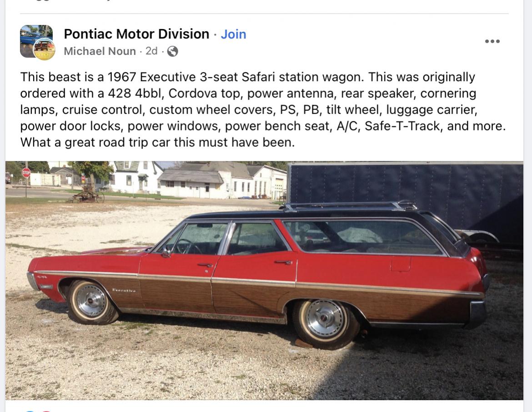
Task: Click the "2d" post timestamp
Action: [151, 51]
